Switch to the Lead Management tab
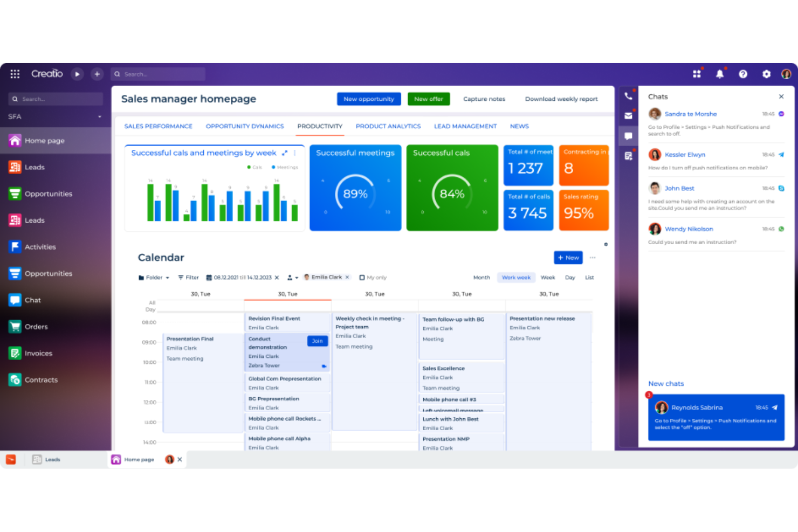The image size is (798, 532). (x=465, y=126)
